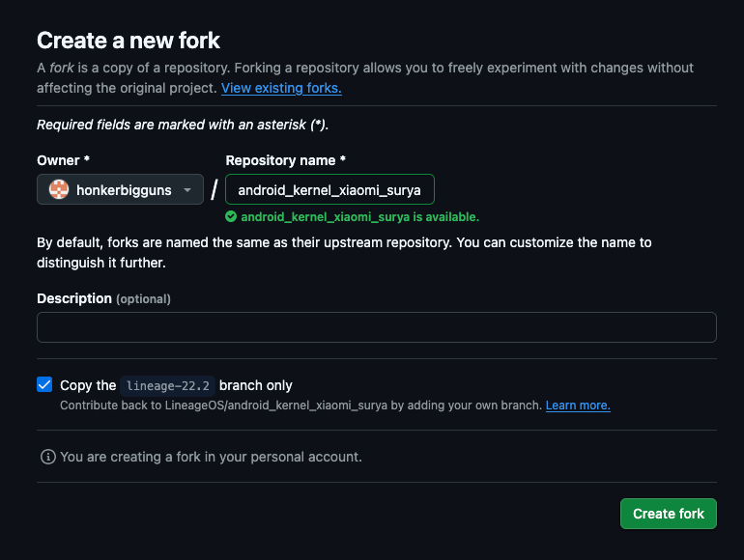Viewport: 744px width, 560px height.
Task: Click the info circle icon
Action: pyautogui.click(x=48, y=457)
